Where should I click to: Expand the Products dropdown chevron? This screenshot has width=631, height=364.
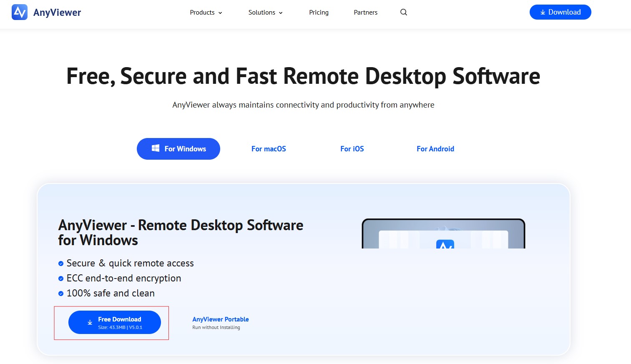tap(220, 13)
